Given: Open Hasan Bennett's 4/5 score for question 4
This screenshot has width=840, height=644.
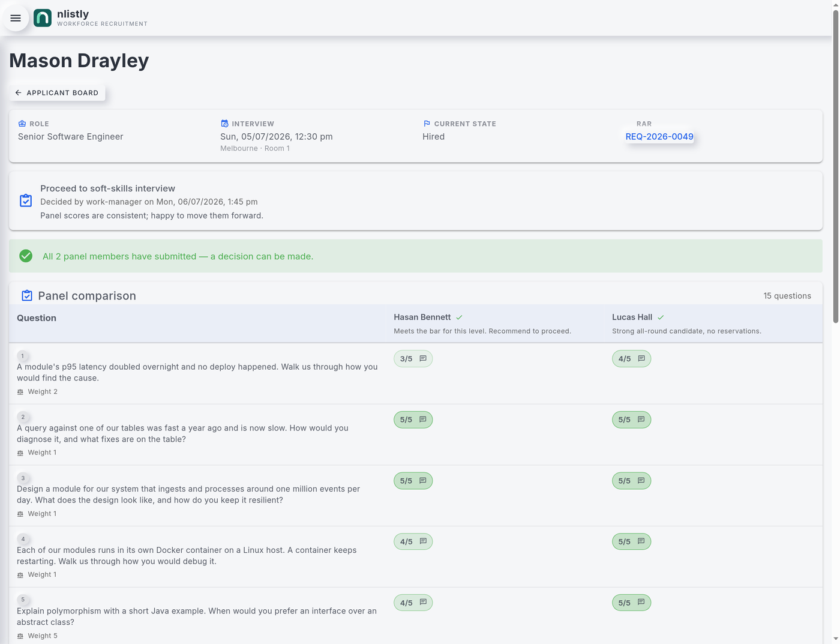Looking at the screenshot, I should point(413,541).
